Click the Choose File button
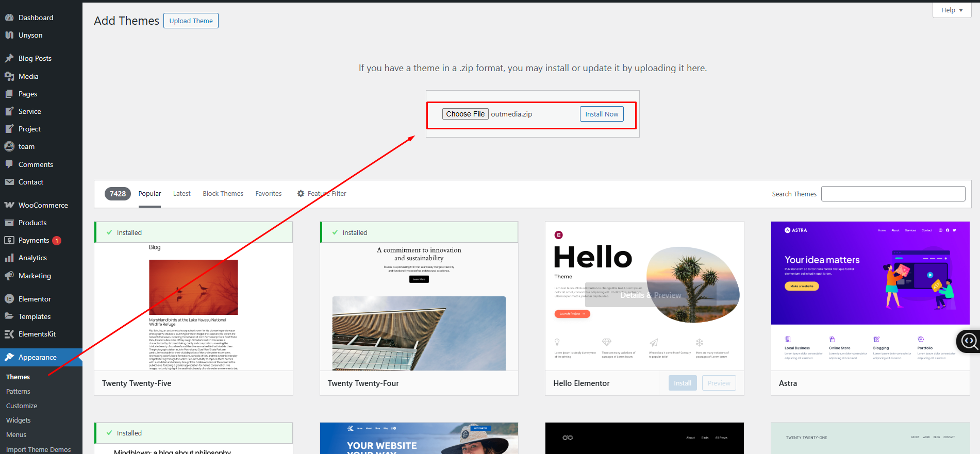The width and height of the screenshot is (980, 454). (x=465, y=114)
